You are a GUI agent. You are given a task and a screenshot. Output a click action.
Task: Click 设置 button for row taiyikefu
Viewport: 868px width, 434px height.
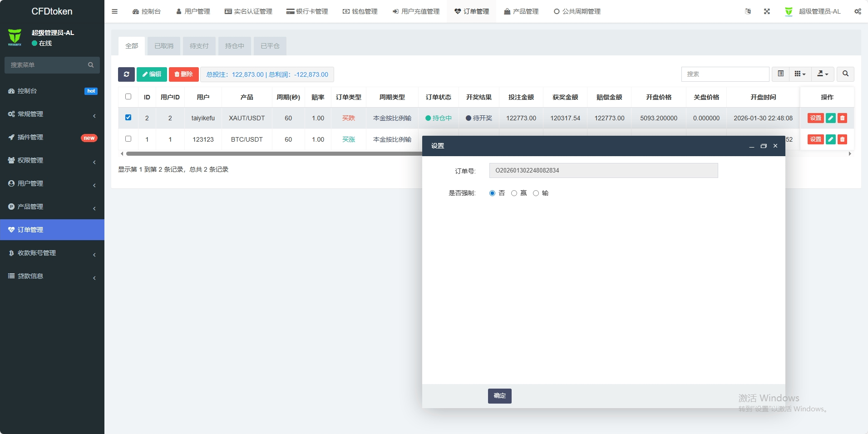pyautogui.click(x=816, y=118)
